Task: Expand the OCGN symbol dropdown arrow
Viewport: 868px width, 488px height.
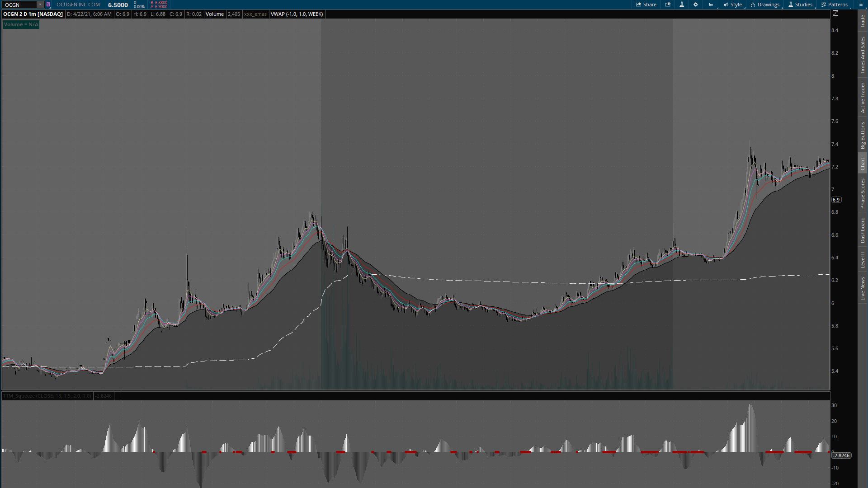Action: (x=40, y=5)
